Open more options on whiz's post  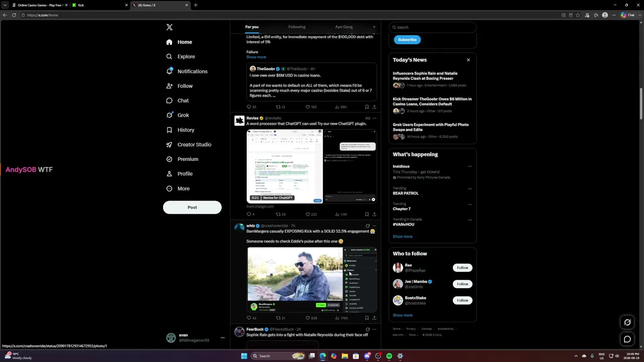pyautogui.click(x=374, y=226)
